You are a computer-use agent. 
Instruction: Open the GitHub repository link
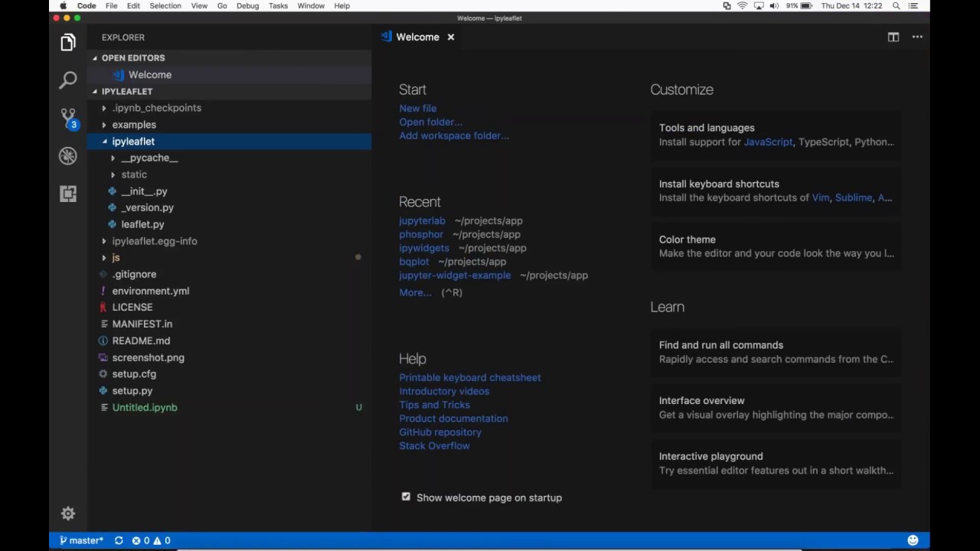[440, 432]
